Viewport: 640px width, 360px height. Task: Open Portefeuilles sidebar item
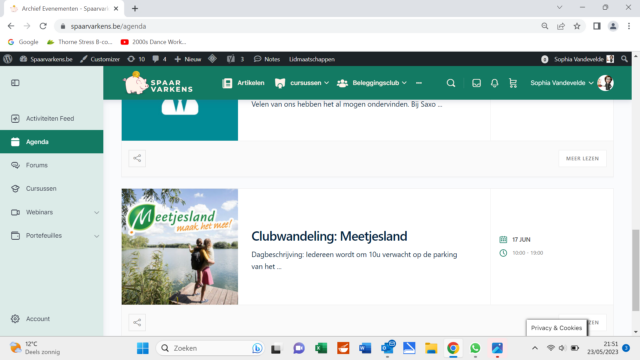44,236
